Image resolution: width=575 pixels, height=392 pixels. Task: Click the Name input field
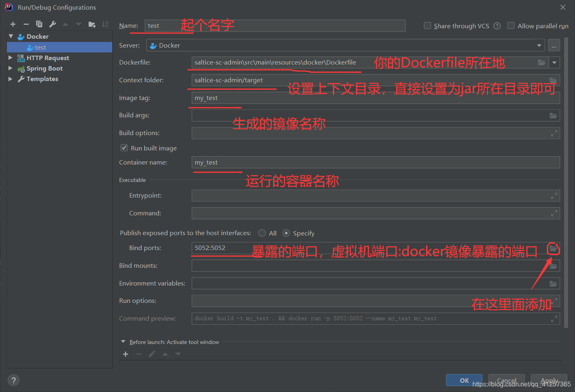point(275,26)
